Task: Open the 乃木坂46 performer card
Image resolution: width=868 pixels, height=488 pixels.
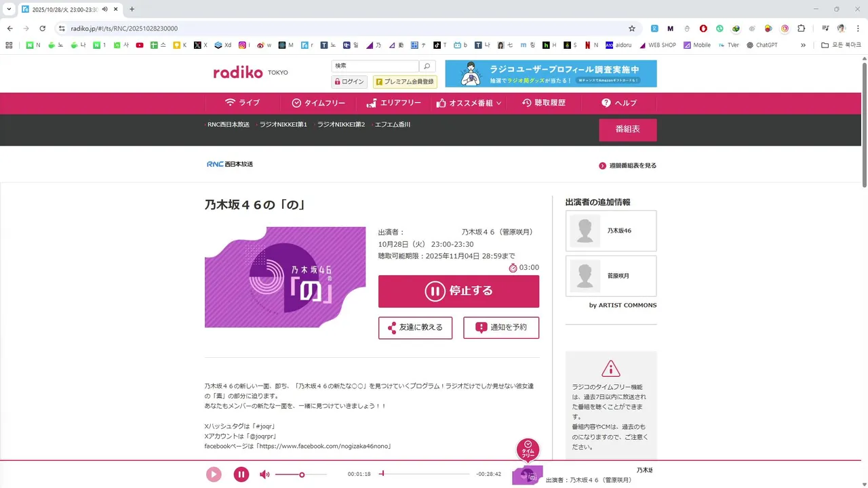Action: (x=611, y=231)
